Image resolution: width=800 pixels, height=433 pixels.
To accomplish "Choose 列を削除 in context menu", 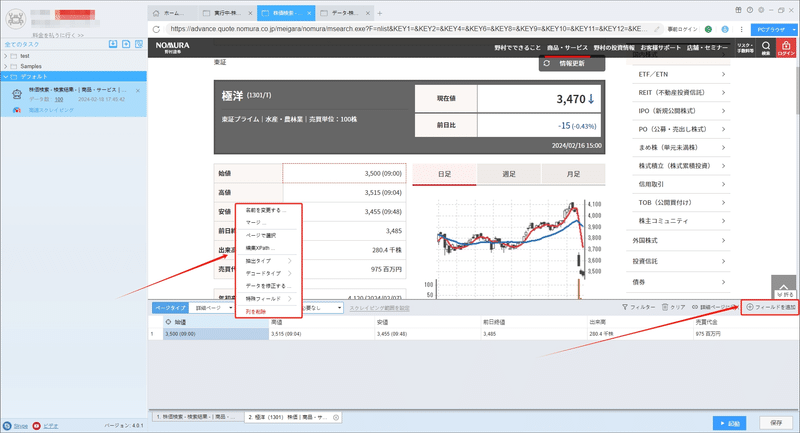I will click(256, 312).
